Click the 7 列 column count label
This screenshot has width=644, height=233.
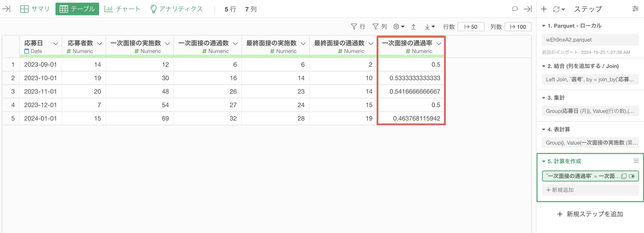[x=251, y=9]
